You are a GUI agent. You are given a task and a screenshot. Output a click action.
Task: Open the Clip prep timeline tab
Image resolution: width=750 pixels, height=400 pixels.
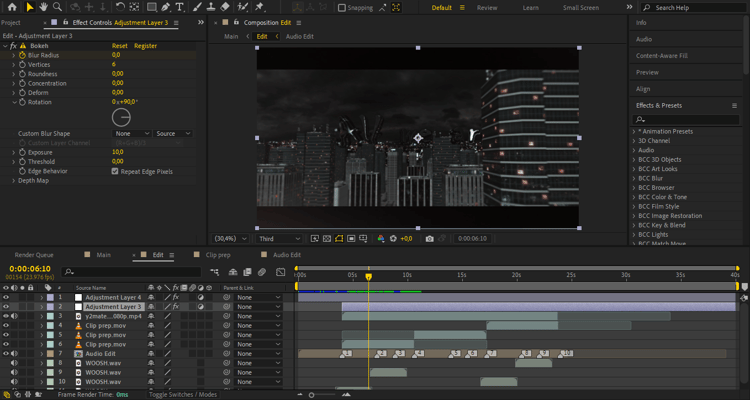click(217, 255)
